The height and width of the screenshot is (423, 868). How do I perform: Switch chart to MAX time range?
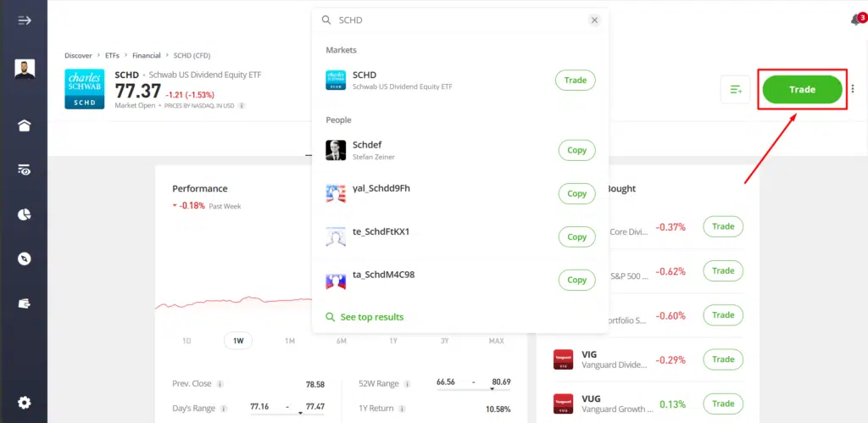496,341
